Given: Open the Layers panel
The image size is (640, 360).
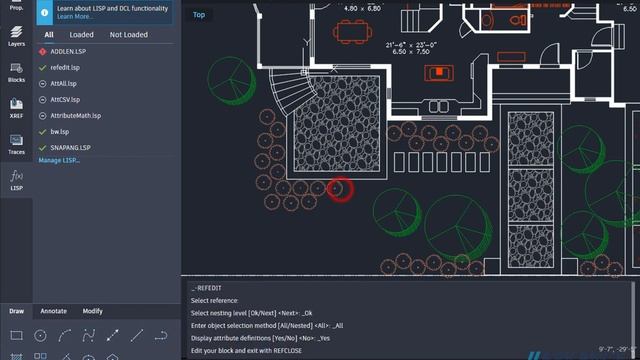Looking at the screenshot, I should [16, 36].
